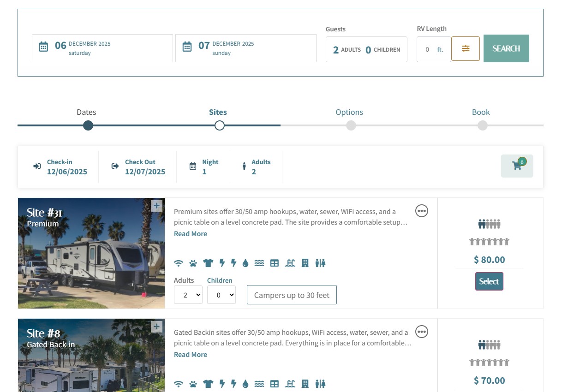Screen dimensions: 562x392
Task: Expand Site #31 photo with plus icon
Action: (157, 206)
